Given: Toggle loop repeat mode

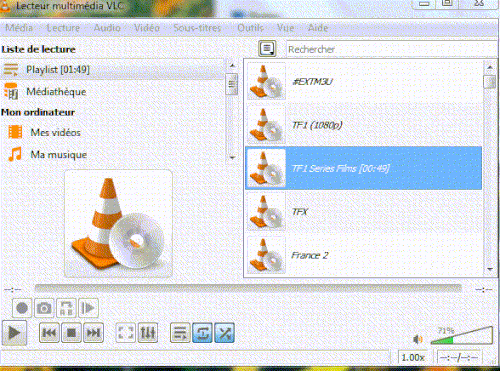Looking at the screenshot, I should click(x=202, y=333).
